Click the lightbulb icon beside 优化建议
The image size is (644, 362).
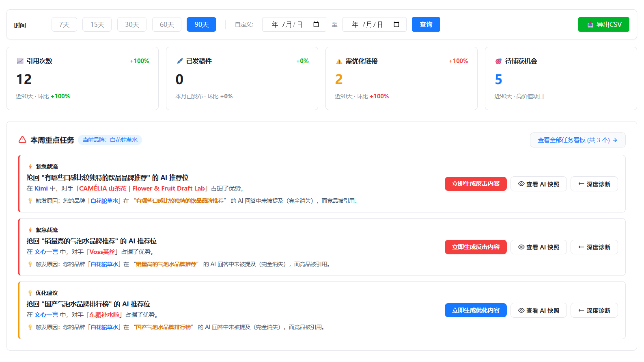tap(30, 293)
